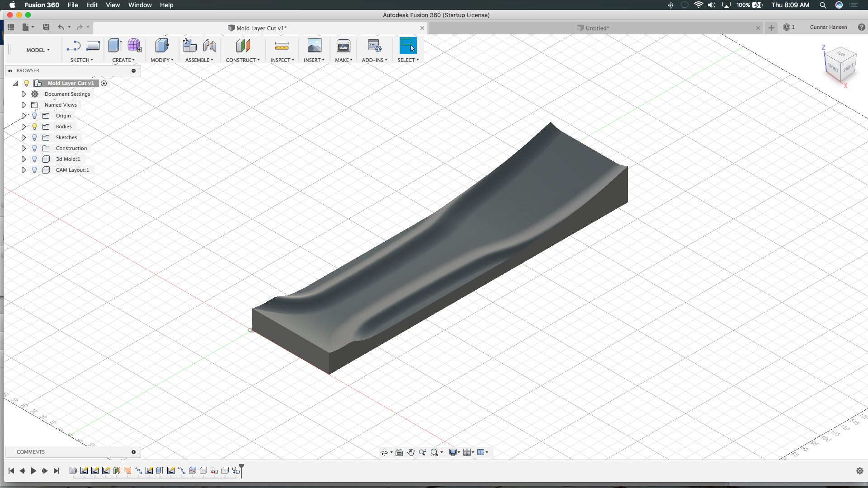Toggle visibility bulb of Bodies folder
The width and height of the screenshot is (868, 488).
tap(34, 127)
